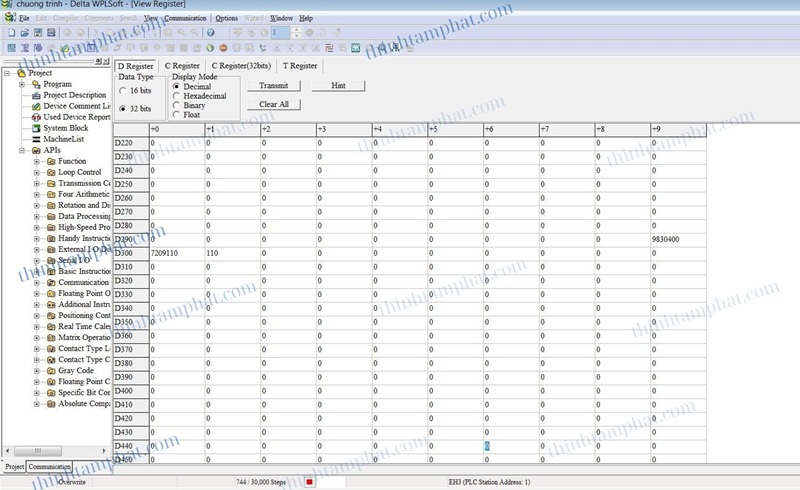Viewport: 800px width, 490px height.
Task: Expand the Program tree node
Action: [x=22, y=84]
